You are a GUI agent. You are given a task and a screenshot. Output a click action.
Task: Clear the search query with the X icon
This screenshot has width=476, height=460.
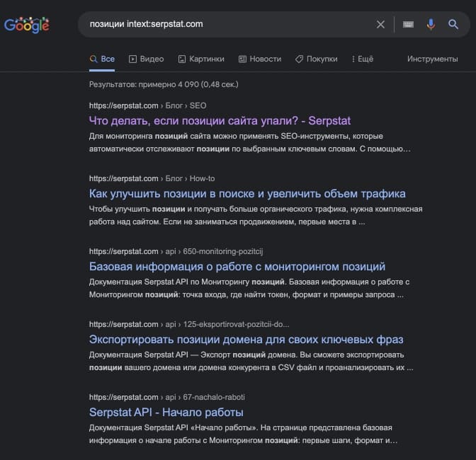(x=380, y=24)
